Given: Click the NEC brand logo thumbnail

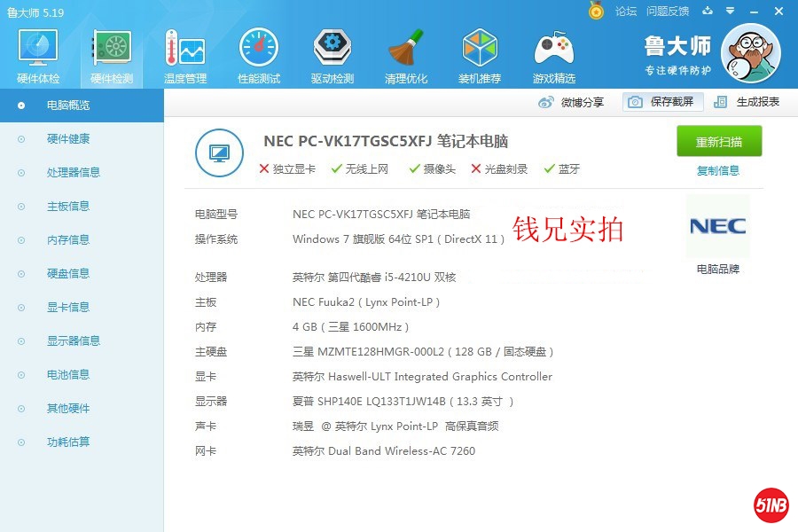Looking at the screenshot, I should pos(717,226).
